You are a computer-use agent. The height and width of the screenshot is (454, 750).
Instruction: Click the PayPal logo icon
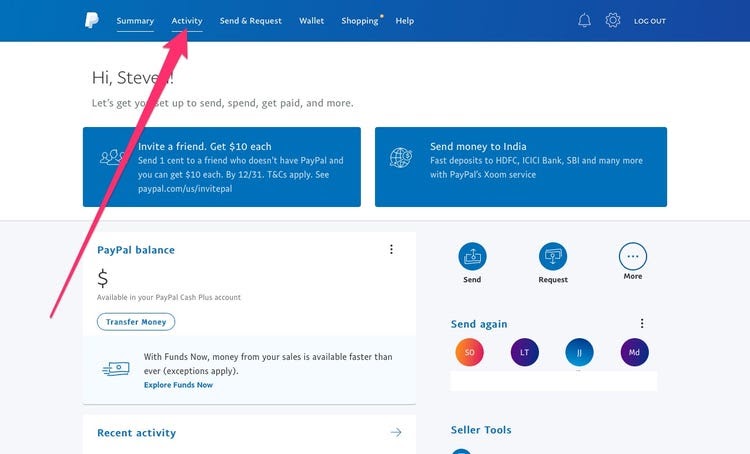(91, 21)
